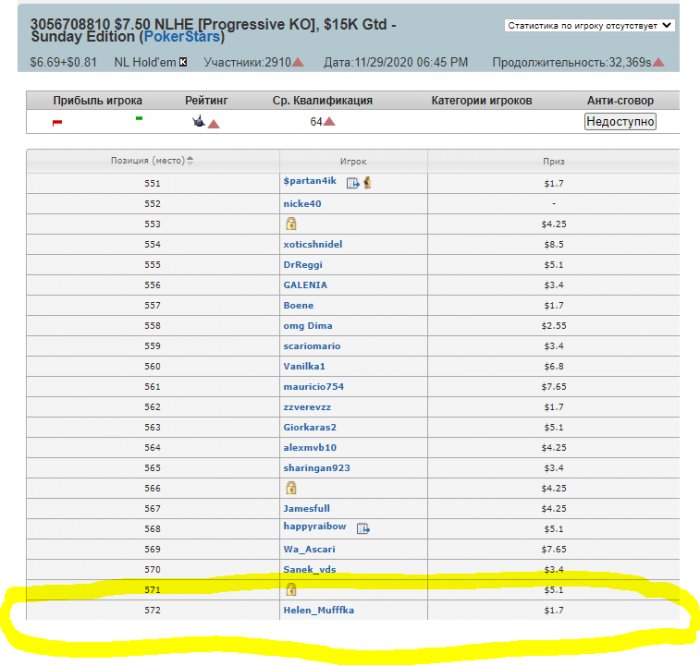Click red triangle next to duration 32,369s
The height and width of the screenshot is (666, 700).
(x=658, y=62)
